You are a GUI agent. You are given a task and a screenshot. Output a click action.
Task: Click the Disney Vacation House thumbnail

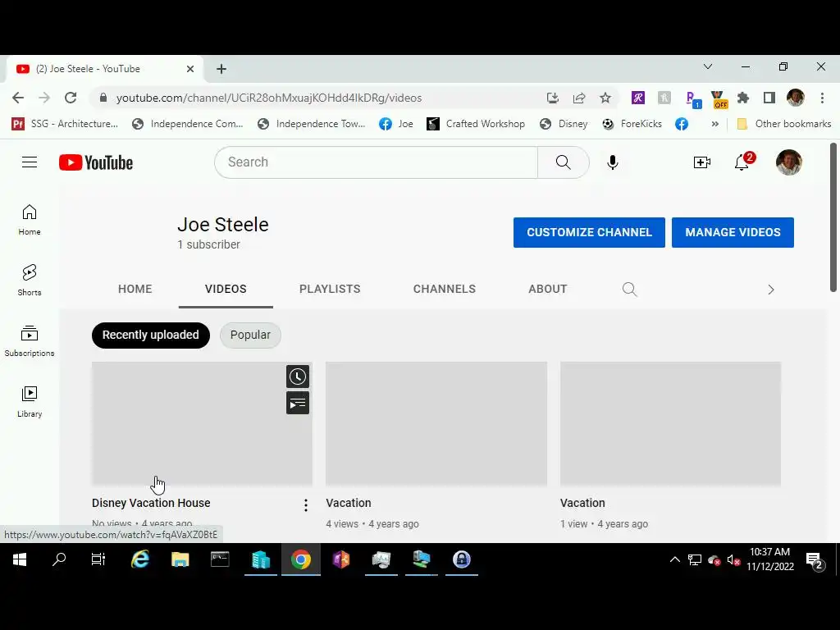[x=202, y=423]
